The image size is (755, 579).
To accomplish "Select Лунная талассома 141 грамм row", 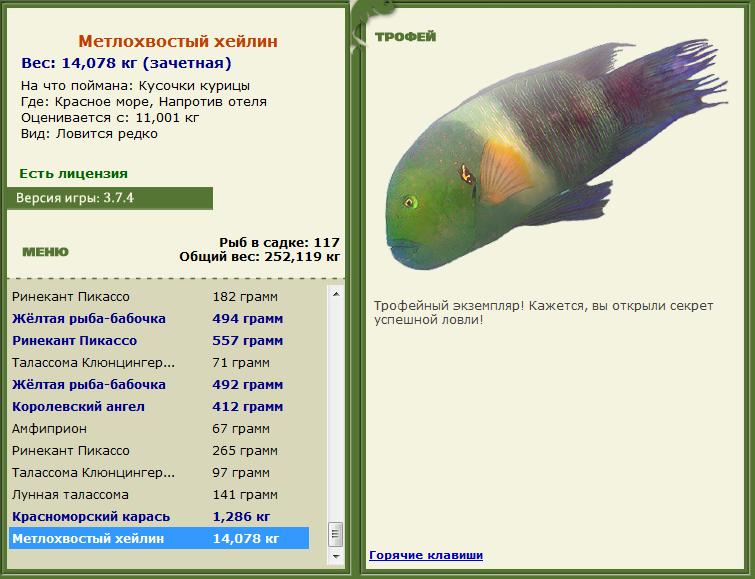I will coord(159,494).
